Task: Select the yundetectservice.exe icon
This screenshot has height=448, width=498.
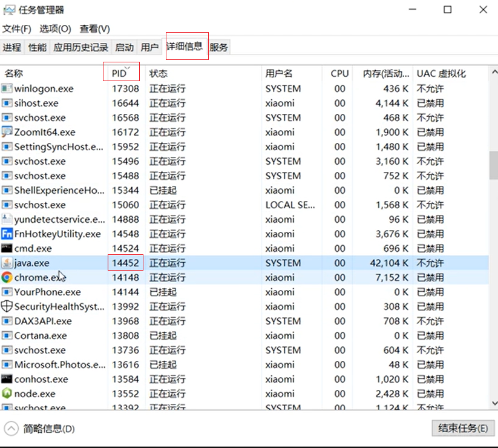Action: (7, 219)
